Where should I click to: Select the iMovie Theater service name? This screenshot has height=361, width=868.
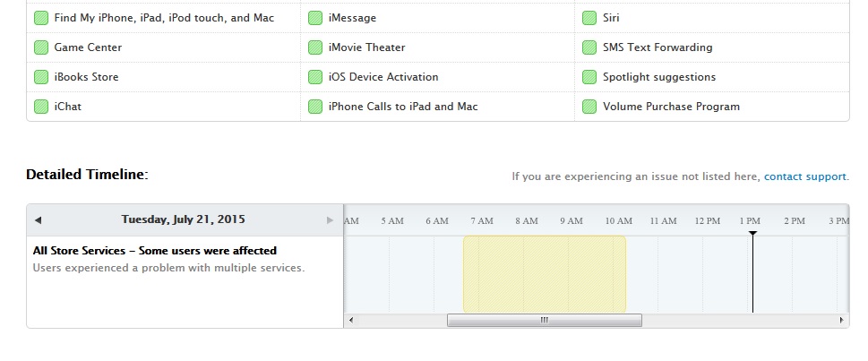[x=366, y=47]
